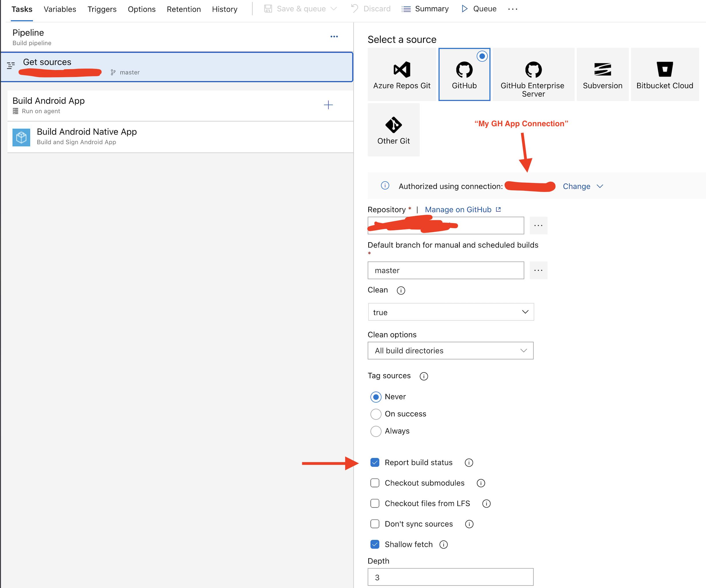706x588 pixels.
Task: Add a task with plus icon
Action: (x=328, y=105)
